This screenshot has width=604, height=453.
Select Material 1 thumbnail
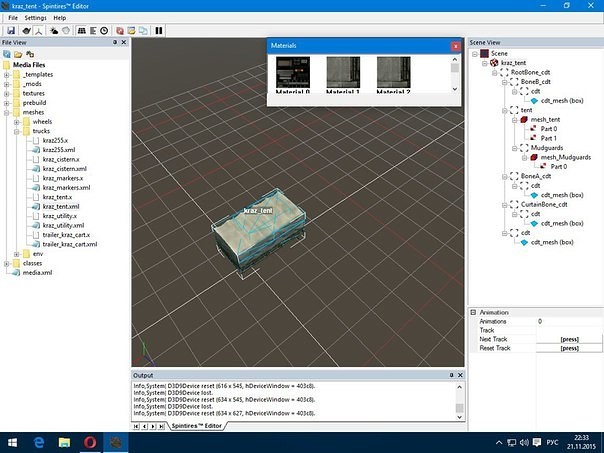(343, 72)
